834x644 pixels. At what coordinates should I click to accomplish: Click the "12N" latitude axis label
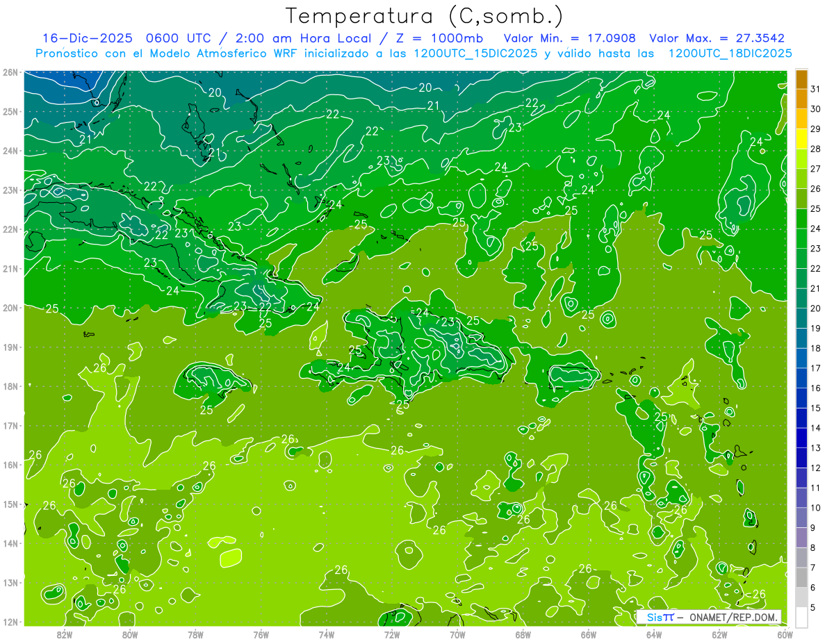(x=10, y=622)
